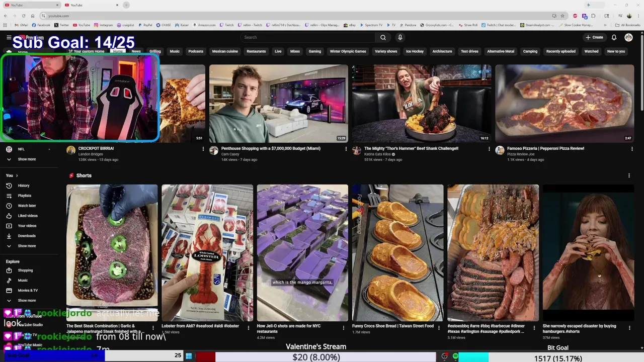Click the Windows Start button in taskbar
The image size is (644, 362).
click(189, 356)
